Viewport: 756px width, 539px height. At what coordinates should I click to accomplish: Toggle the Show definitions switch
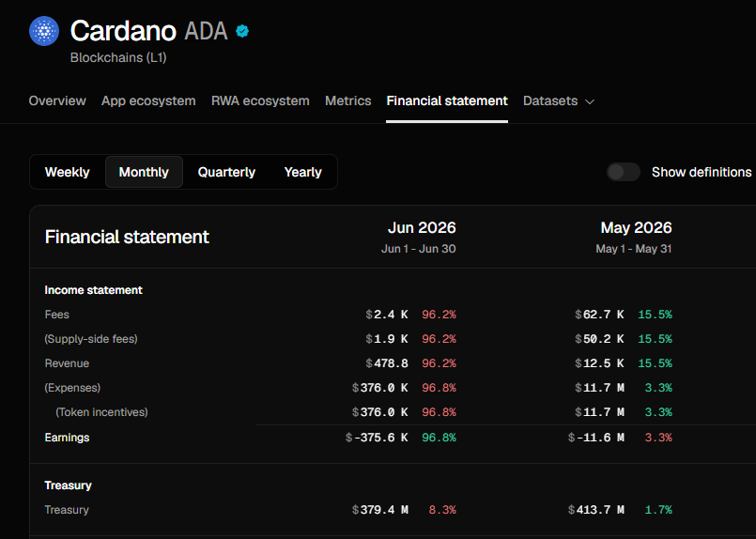[624, 172]
